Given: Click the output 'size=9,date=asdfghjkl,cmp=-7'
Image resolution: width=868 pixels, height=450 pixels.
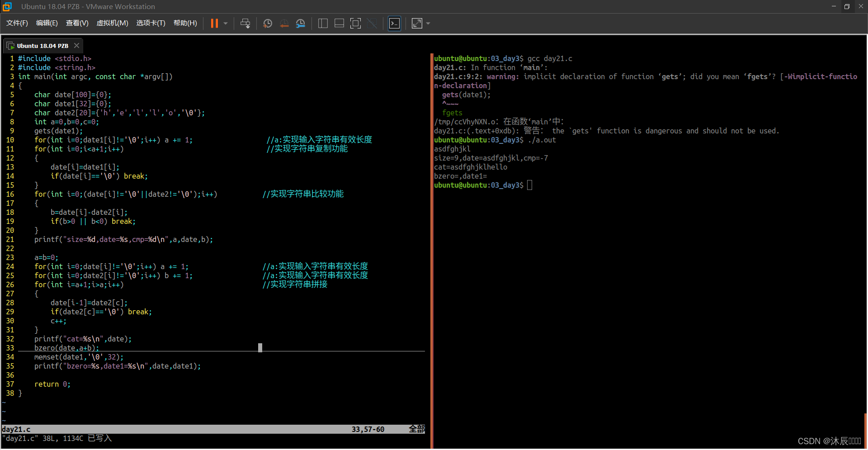Looking at the screenshot, I should tap(491, 158).
